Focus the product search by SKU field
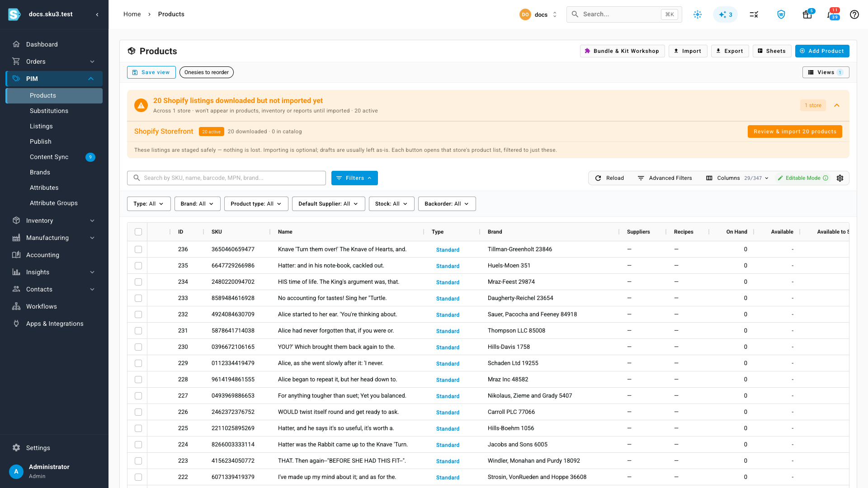The height and width of the screenshot is (488, 868). [x=226, y=178]
